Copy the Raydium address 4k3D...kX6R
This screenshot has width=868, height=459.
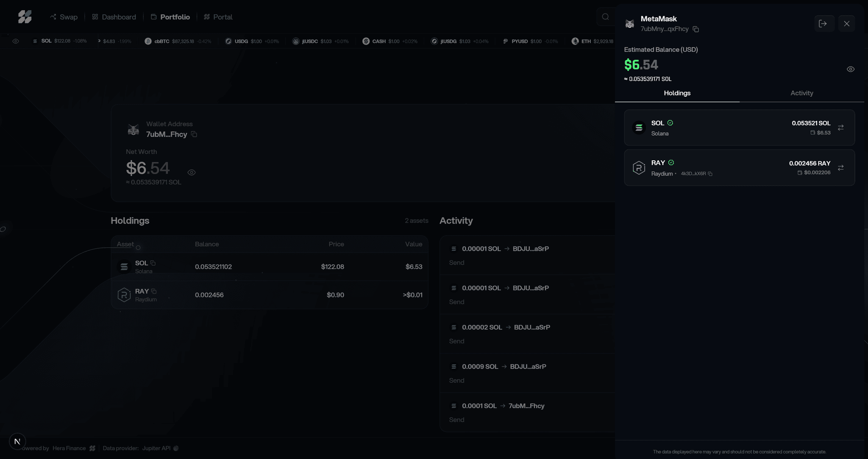710,174
